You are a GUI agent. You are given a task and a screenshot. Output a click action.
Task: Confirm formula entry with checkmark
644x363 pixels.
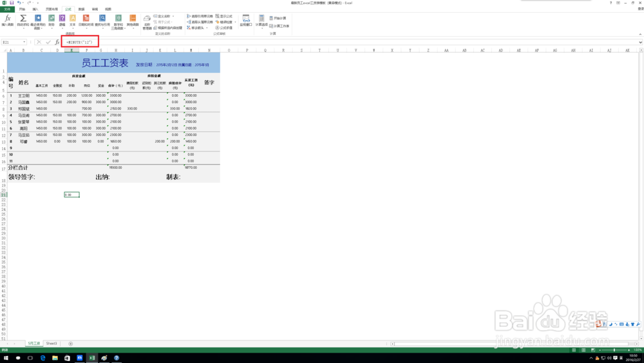(x=48, y=42)
